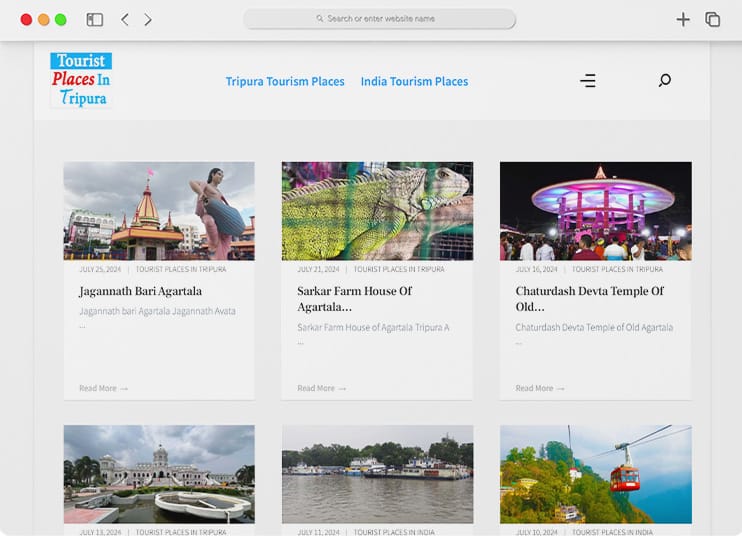Image resolution: width=742 pixels, height=536 pixels.
Task: Open Tripura Tourism Places menu
Action: tap(285, 81)
